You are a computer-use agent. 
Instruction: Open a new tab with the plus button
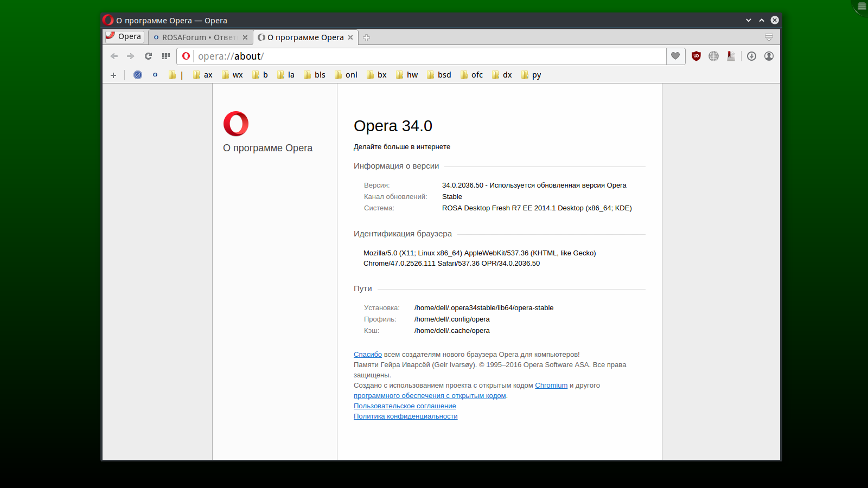pyautogui.click(x=366, y=37)
